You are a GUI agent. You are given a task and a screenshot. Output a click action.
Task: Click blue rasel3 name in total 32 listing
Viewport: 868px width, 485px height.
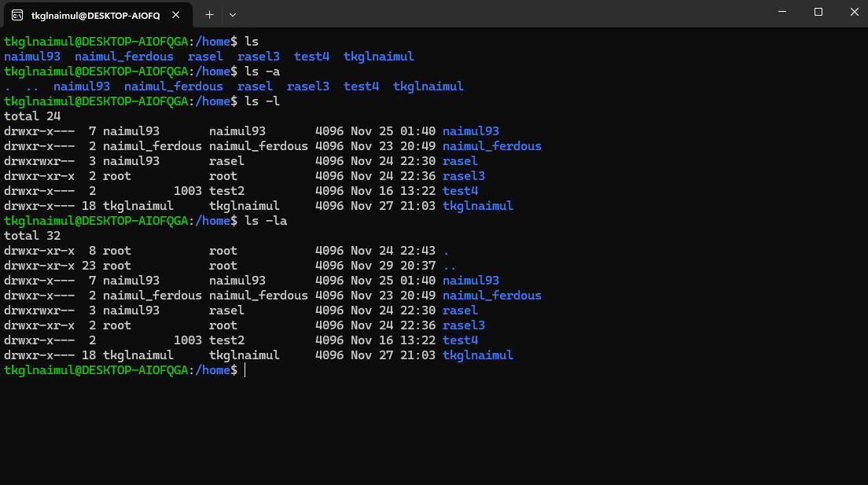coord(464,325)
